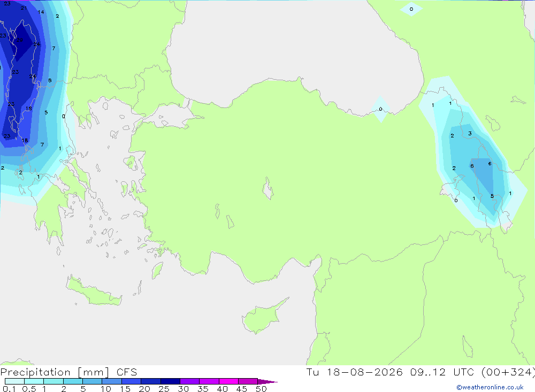Click the '29' precipitation value on the map
Viewport: 535px width, 392px height.
point(20,40)
